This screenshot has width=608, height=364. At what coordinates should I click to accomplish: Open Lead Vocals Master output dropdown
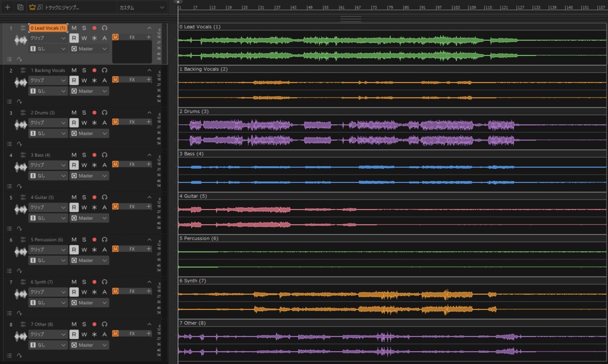tap(89, 49)
